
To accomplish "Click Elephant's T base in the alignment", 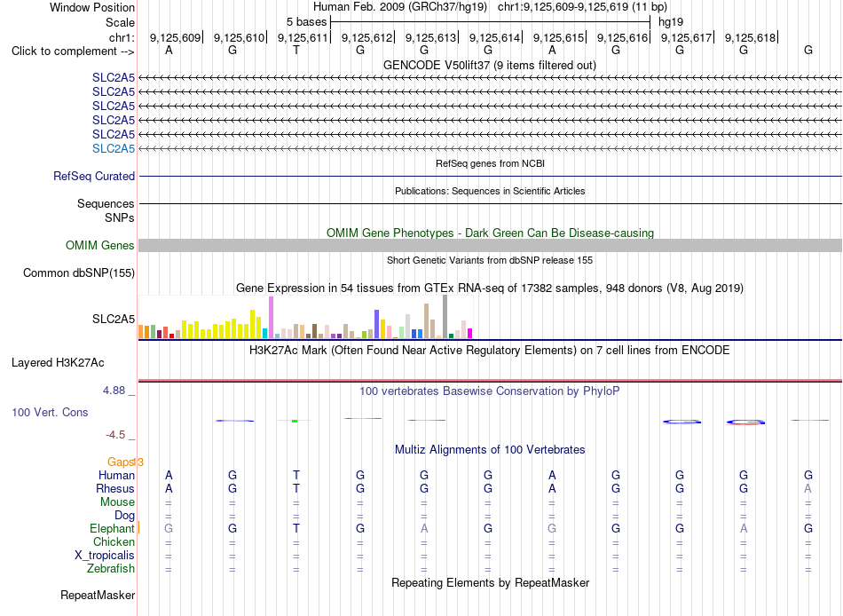I will point(296,529).
